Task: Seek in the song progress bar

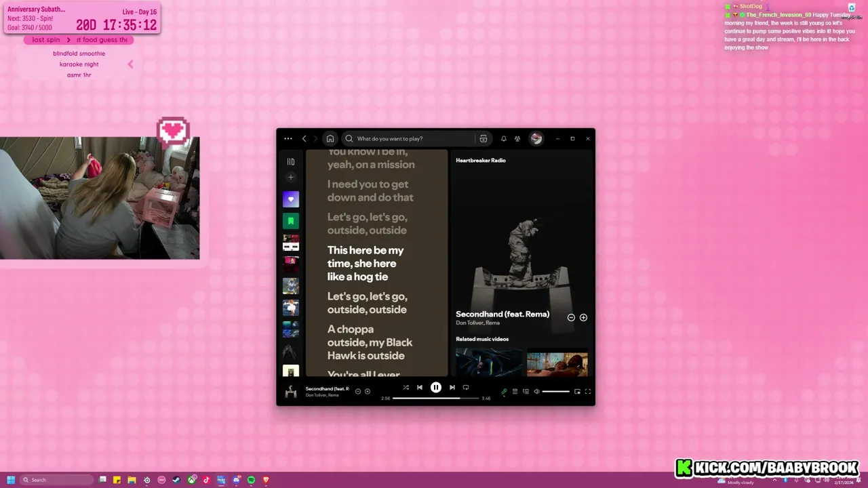Action: click(x=435, y=399)
